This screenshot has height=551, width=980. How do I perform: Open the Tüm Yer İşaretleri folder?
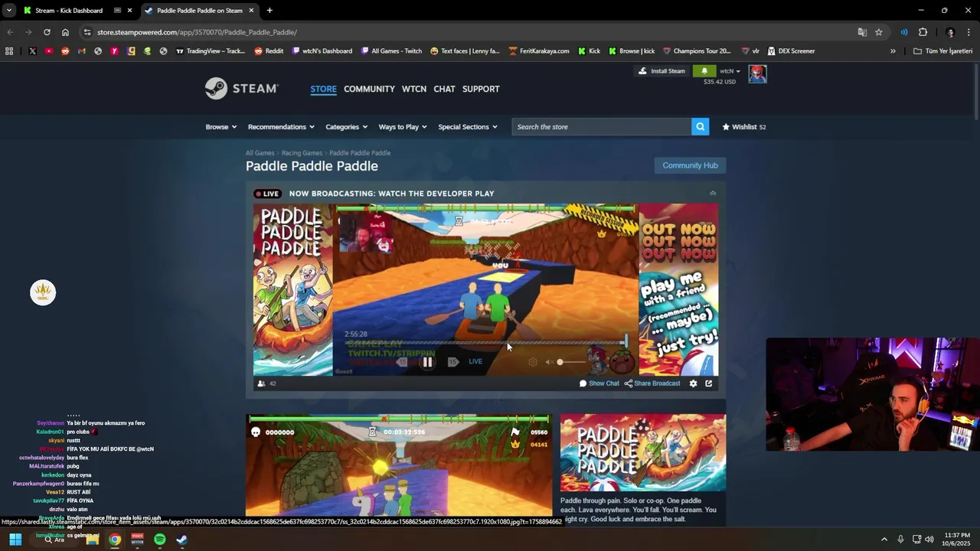(943, 51)
